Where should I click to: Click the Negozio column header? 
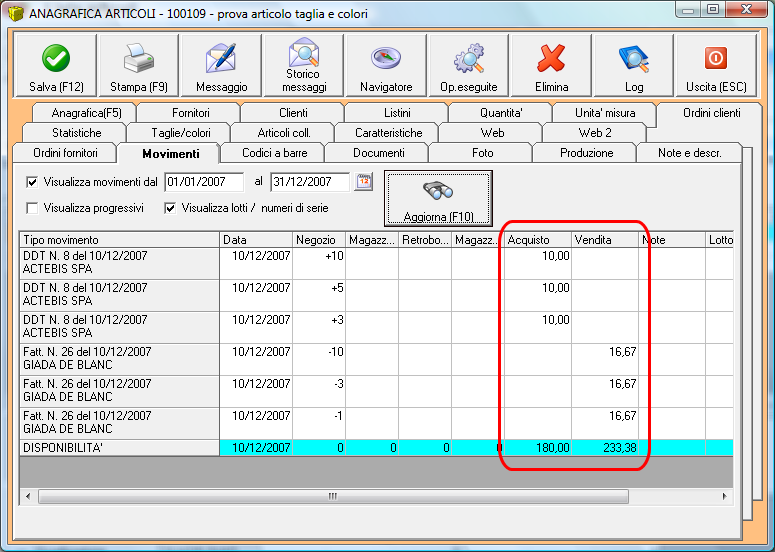(x=319, y=240)
